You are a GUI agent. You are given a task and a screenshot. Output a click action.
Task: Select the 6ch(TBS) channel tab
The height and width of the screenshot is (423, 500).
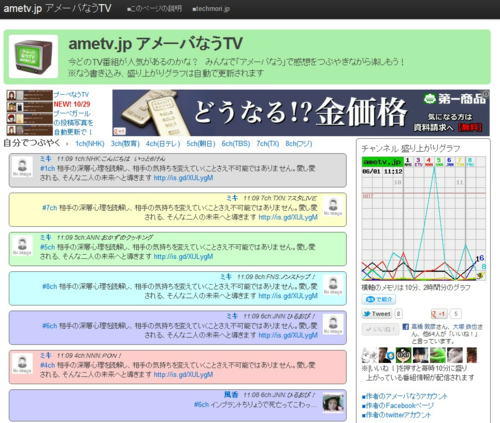pos(236,144)
